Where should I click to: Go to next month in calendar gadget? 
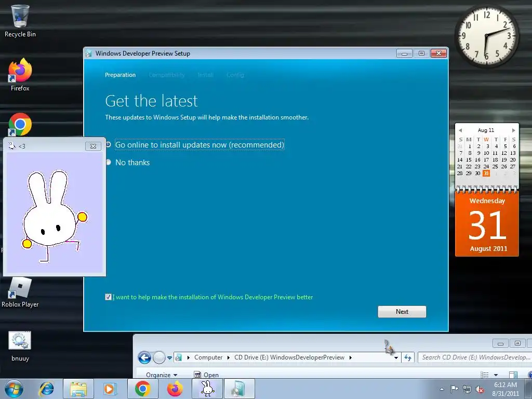[513, 130]
